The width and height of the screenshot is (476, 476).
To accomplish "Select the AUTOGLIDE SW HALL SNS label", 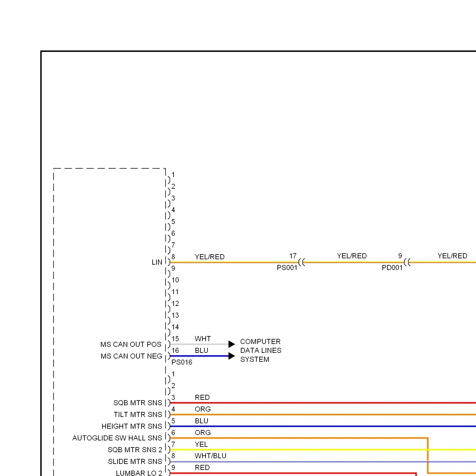I will click(117, 438).
